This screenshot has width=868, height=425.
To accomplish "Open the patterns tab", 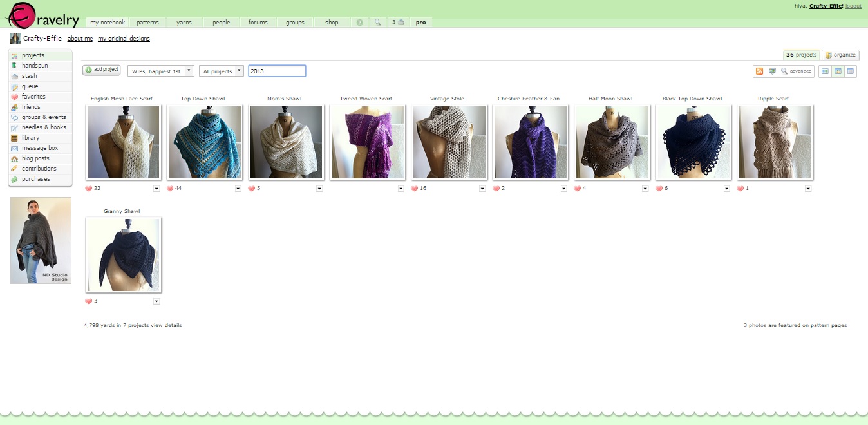I will [147, 23].
